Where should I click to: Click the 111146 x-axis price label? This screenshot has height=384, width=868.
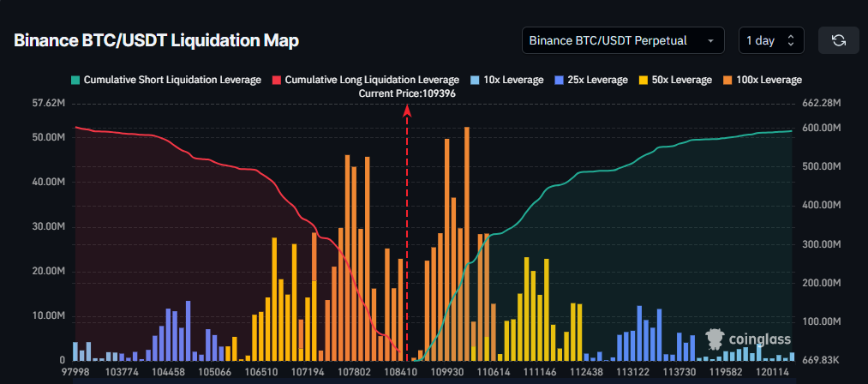[542, 372]
